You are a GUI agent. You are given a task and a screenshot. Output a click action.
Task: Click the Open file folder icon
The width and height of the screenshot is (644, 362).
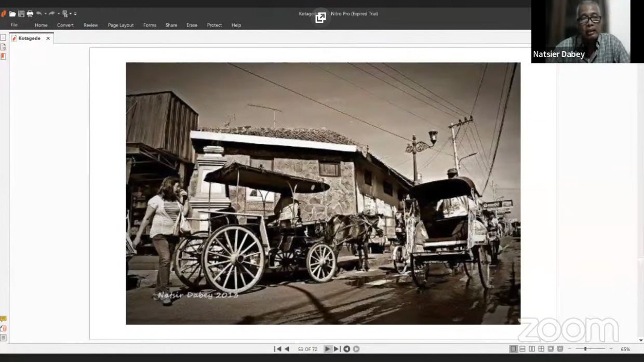(12, 14)
